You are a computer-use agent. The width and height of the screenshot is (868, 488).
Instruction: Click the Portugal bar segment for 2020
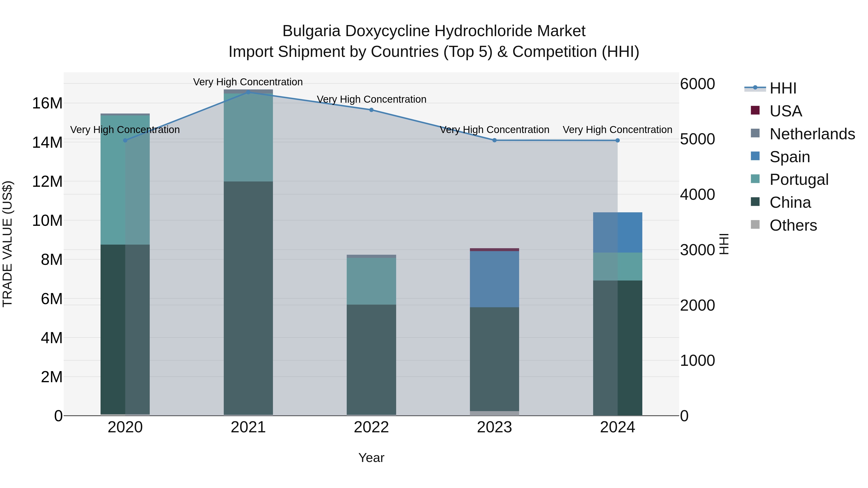tap(125, 180)
